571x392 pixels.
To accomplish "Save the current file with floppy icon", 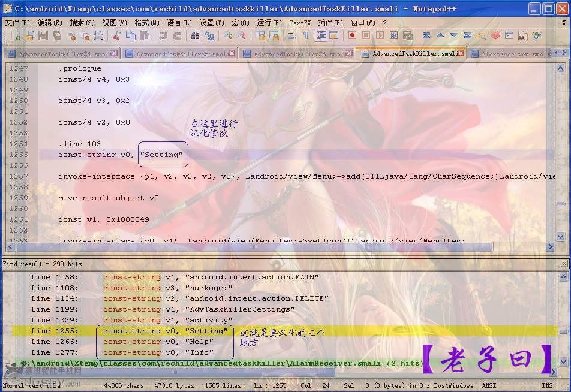I will coord(43,36).
